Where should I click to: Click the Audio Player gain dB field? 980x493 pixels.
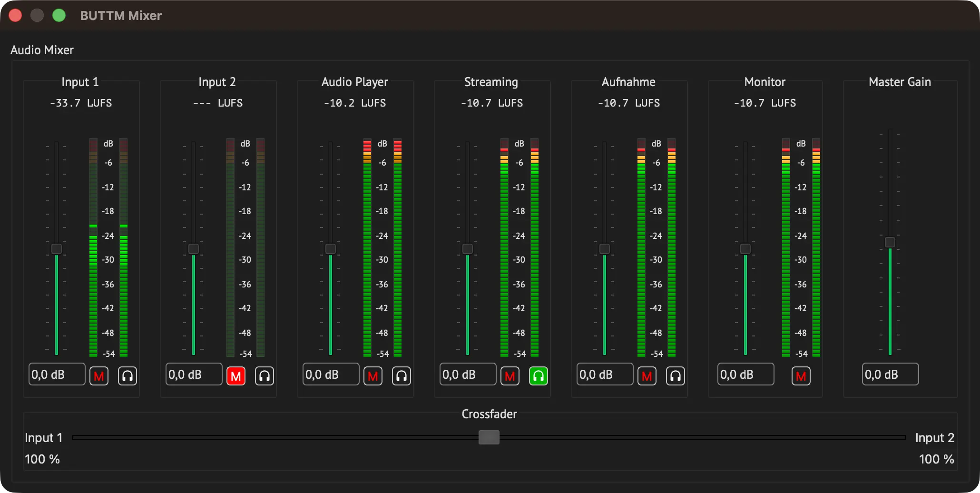pyautogui.click(x=331, y=375)
